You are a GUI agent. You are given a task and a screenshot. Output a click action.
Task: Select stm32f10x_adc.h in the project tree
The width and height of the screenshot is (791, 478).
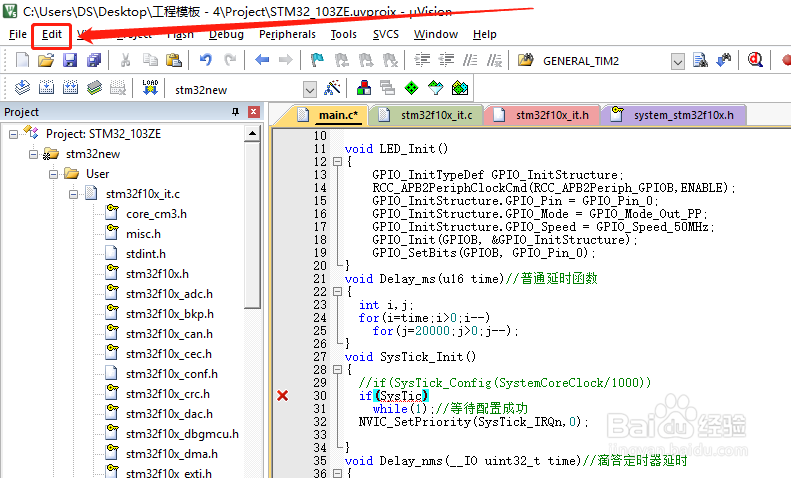click(x=169, y=293)
